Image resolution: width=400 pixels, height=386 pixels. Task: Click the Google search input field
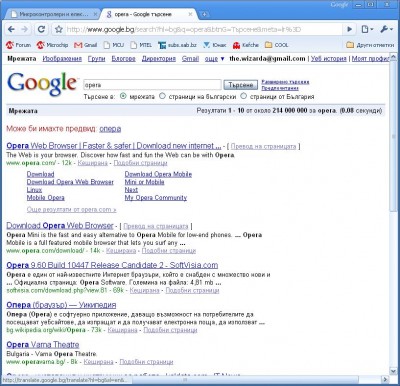(152, 85)
